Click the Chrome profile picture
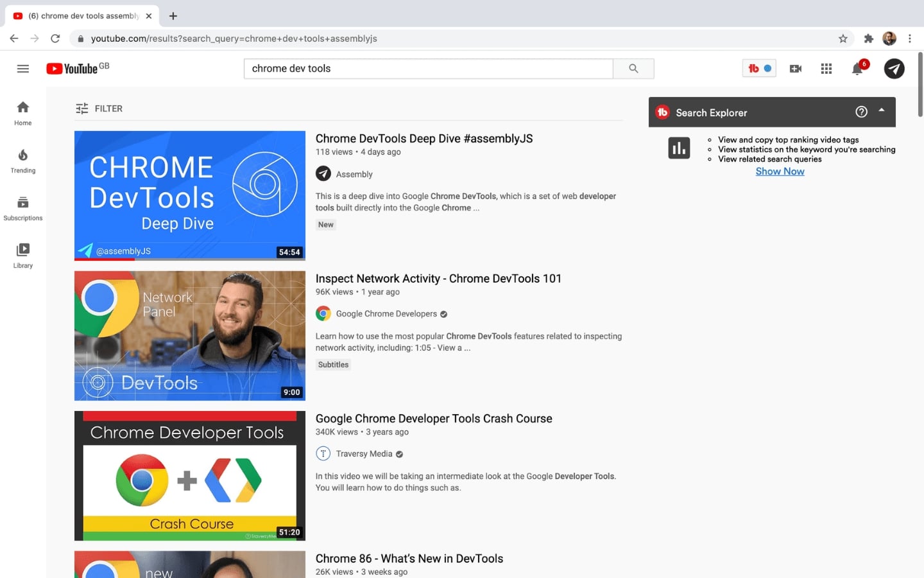The height and width of the screenshot is (578, 924). point(889,39)
